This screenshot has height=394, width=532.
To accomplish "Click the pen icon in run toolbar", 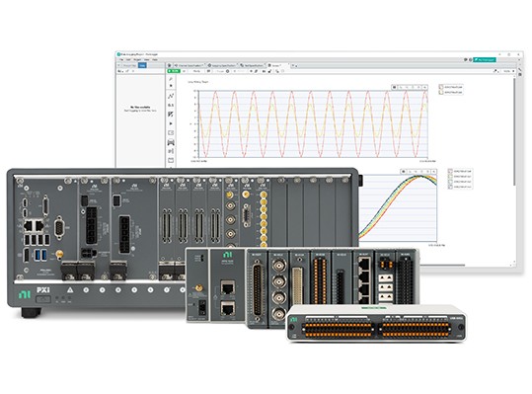I will click(x=257, y=71).
